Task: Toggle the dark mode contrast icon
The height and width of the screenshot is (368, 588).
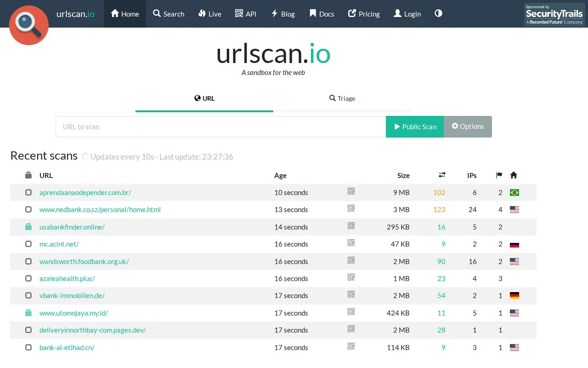Action: click(438, 13)
